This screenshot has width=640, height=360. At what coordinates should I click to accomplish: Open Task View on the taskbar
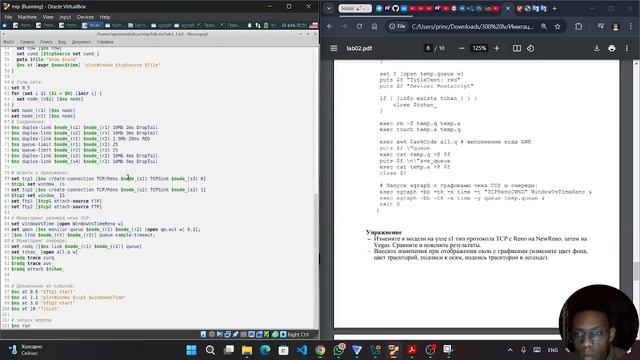pyautogui.click(x=229, y=350)
